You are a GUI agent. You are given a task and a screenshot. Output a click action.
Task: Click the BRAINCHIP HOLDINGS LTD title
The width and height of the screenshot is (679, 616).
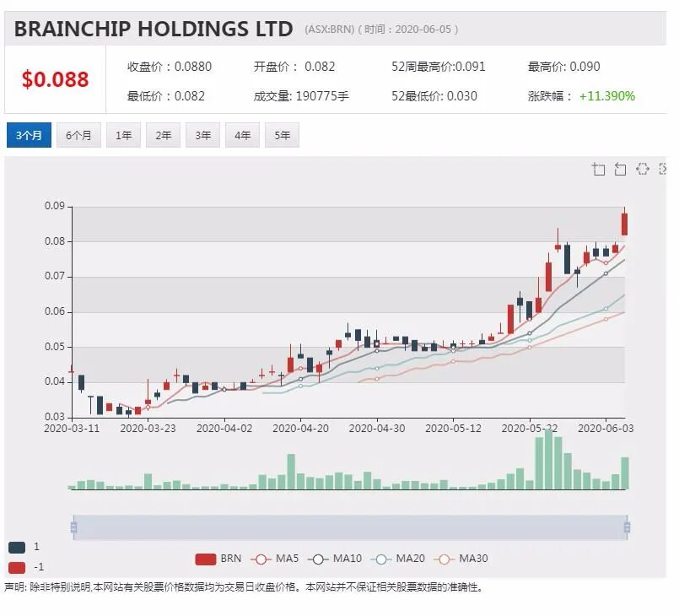tap(154, 29)
